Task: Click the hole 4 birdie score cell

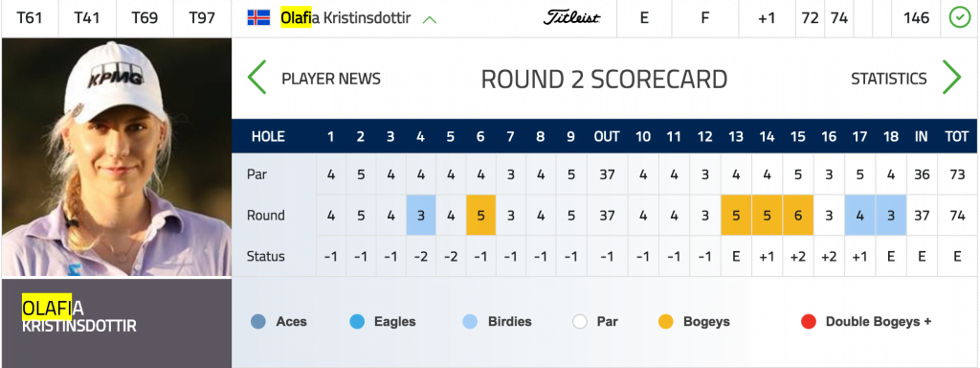Action: click(421, 216)
